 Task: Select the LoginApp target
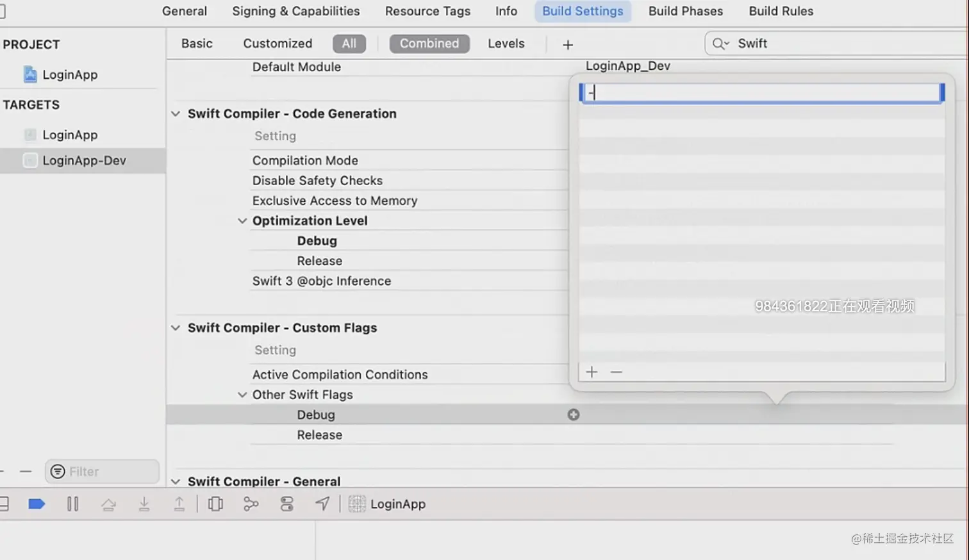[70, 135]
